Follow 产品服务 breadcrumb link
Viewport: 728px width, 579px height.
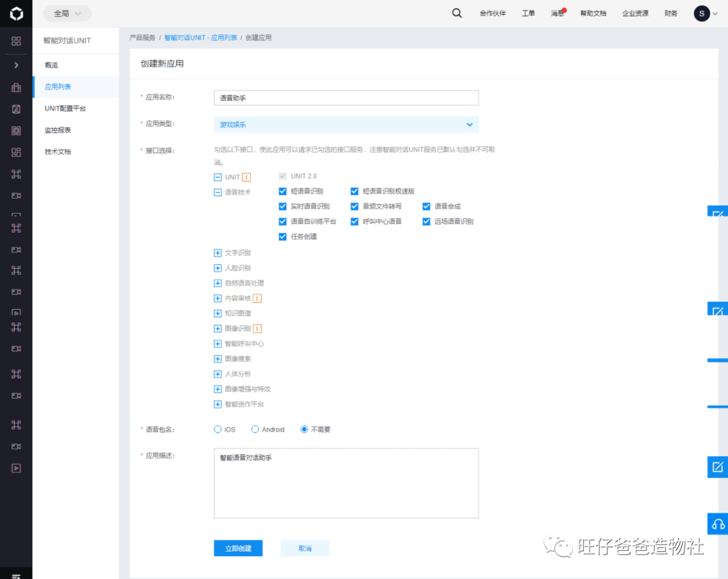click(142, 38)
